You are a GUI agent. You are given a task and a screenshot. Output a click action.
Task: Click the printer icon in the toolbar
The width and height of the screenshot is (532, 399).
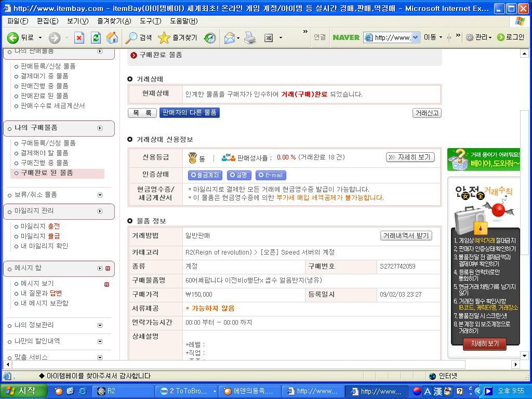pyautogui.click(x=249, y=37)
